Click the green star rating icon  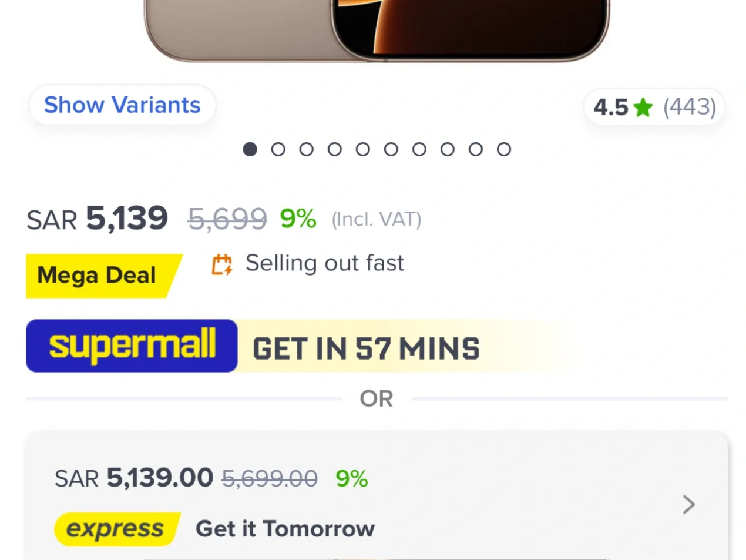coord(643,108)
